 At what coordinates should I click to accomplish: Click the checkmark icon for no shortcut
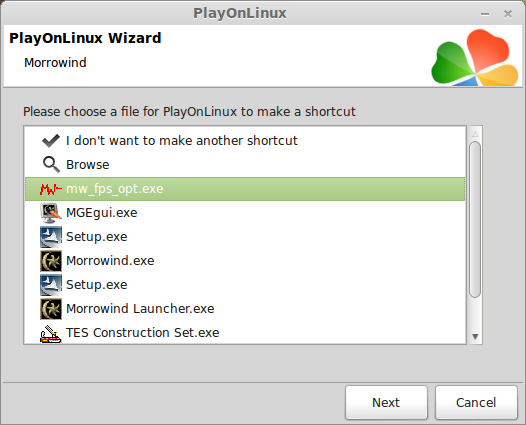pyautogui.click(x=51, y=141)
